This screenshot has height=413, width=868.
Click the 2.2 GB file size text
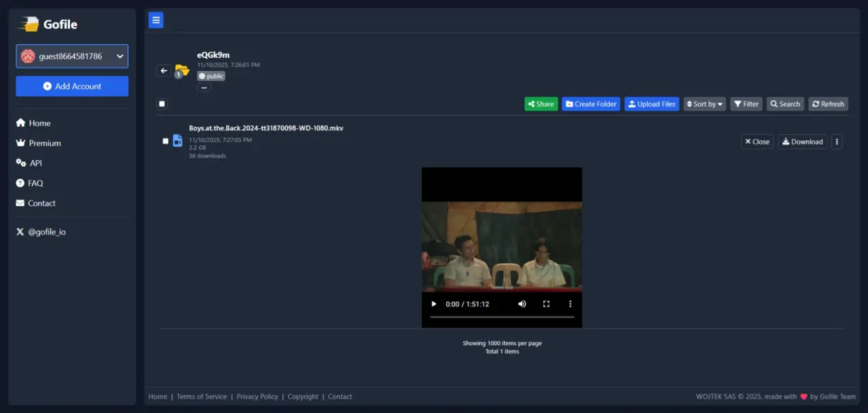pos(197,148)
